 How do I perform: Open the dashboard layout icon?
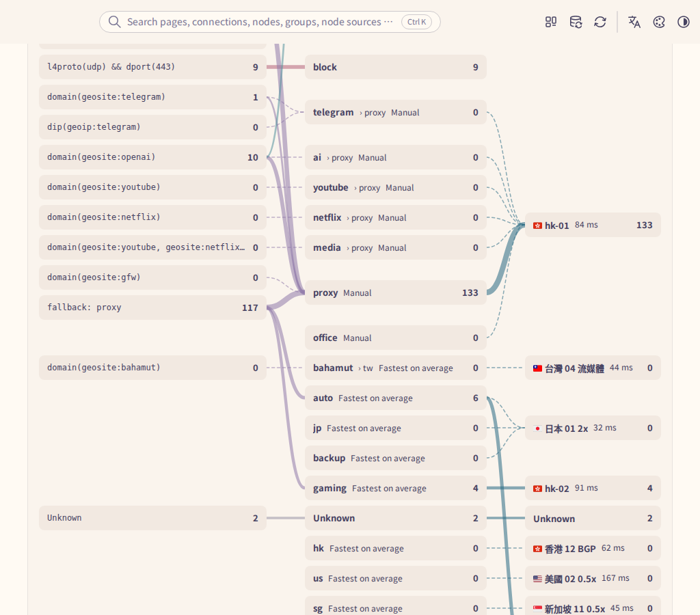coord(551,22)
